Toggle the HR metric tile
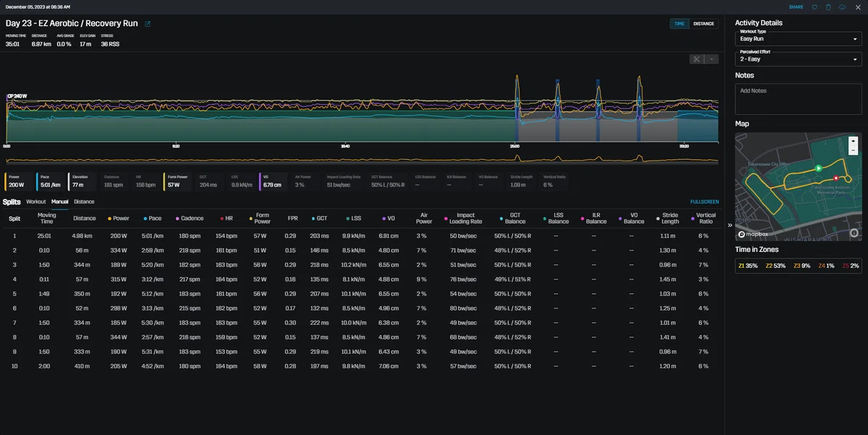 [147, 182]
